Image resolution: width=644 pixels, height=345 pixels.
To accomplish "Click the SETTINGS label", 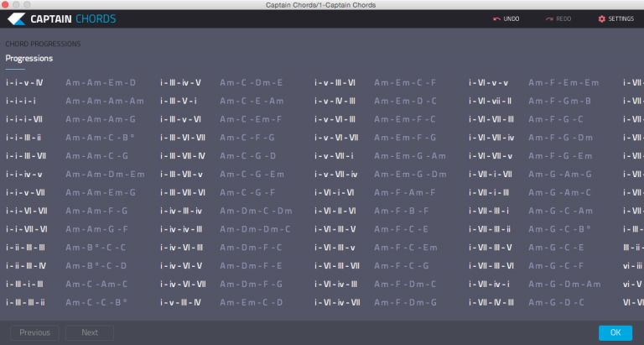I will tap(621, 19).
